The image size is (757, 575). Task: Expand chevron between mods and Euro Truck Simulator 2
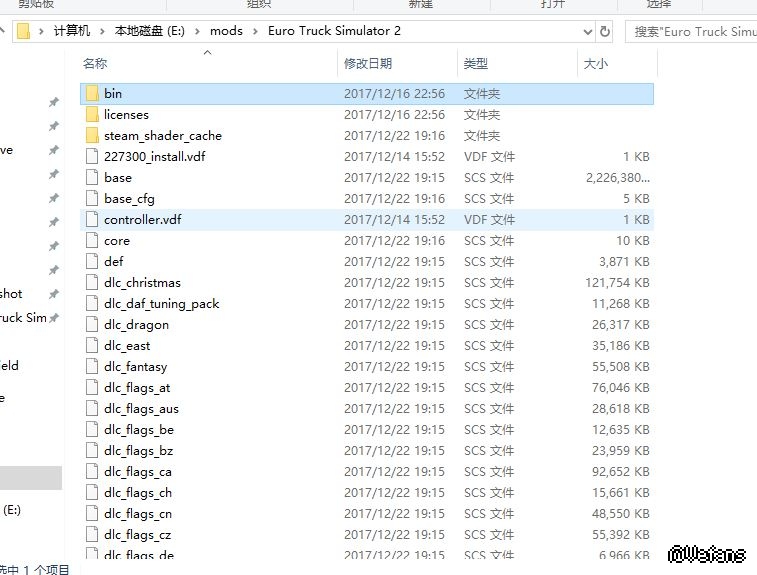point(255,31)
